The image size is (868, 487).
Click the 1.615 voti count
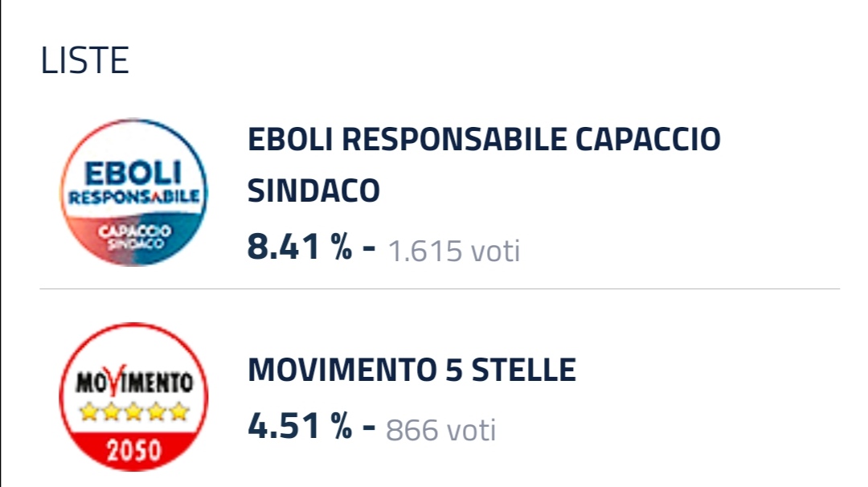coord(454,251)
